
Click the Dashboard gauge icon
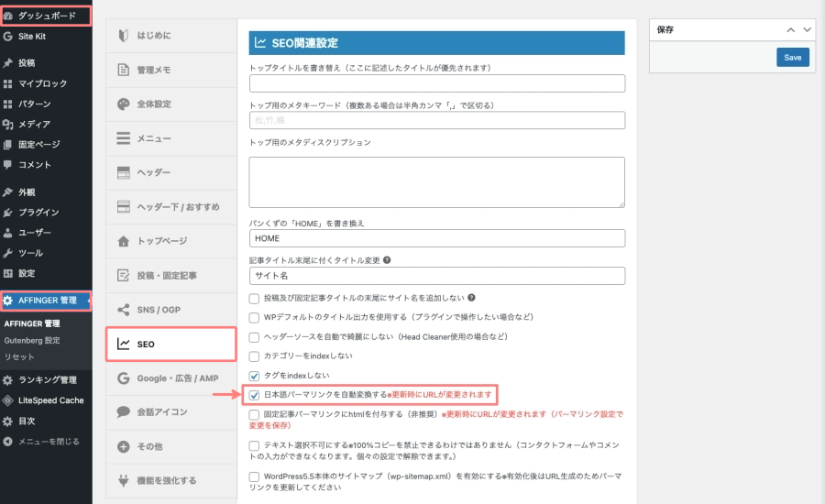(8, 16)
